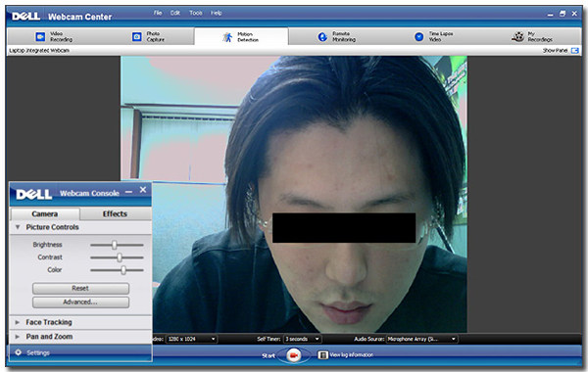The height and width of the screenshot is (372, 588).
Task: Switch to Photo Capture mode icon
Action: (137, 36)
